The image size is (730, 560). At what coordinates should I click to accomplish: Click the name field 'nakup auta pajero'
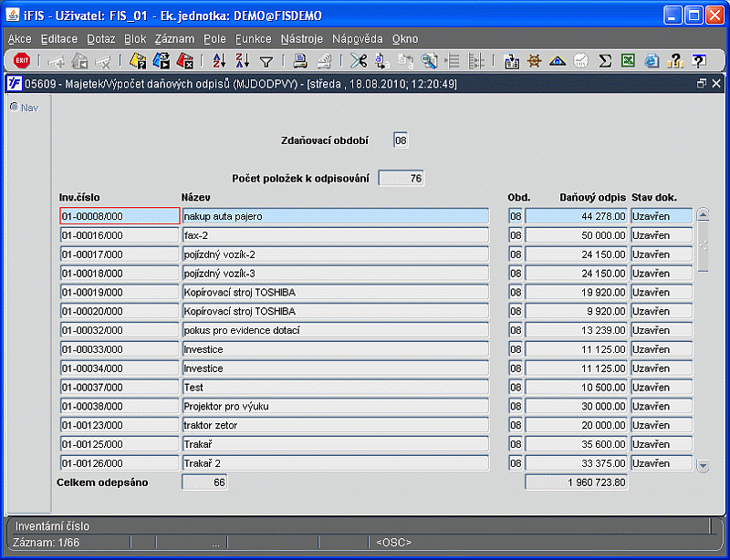(x=335, y=216)
